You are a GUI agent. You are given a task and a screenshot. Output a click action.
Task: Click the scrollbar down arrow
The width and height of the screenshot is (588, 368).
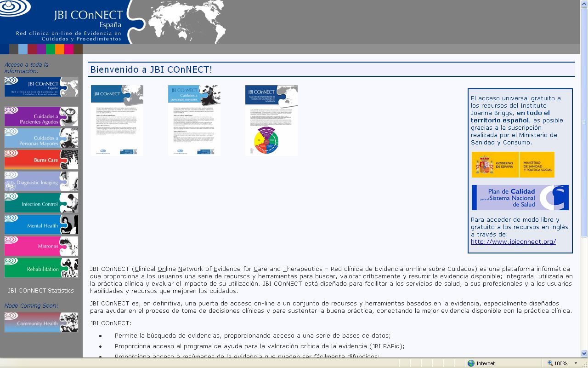[x=583, y=354]
